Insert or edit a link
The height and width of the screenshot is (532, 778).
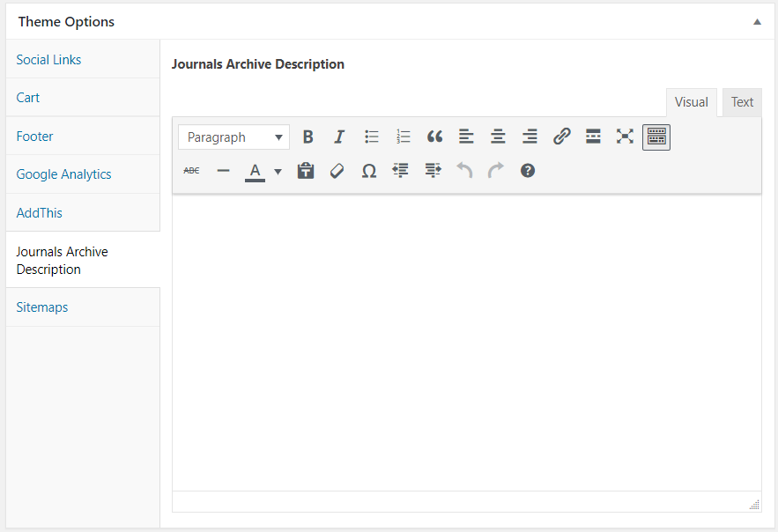561,137
